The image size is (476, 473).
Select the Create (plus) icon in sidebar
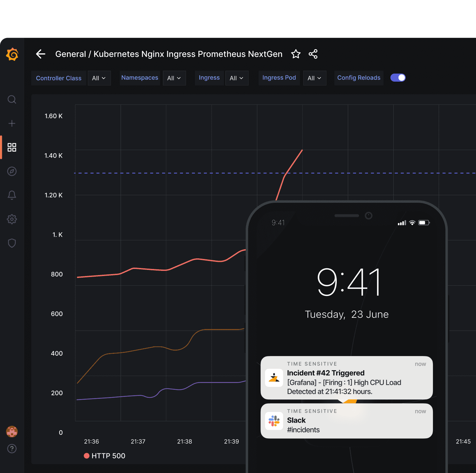(12, 123)
